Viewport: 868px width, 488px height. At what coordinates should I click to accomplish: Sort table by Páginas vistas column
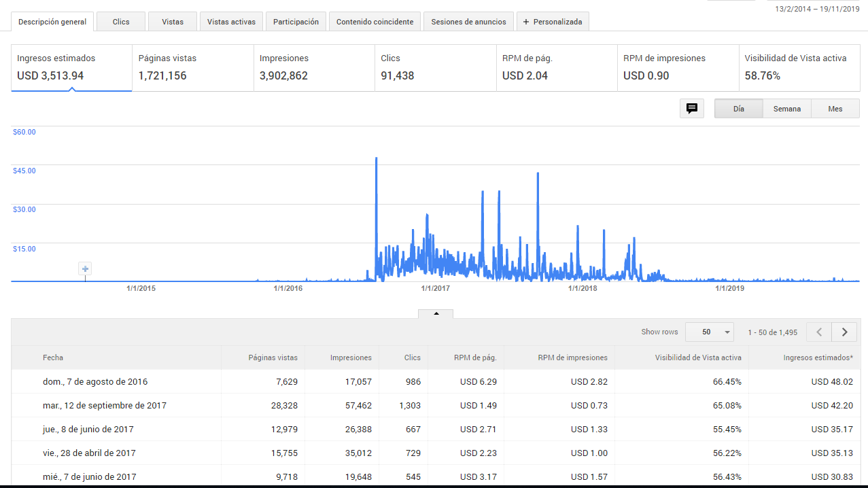[x=273, y=358]
